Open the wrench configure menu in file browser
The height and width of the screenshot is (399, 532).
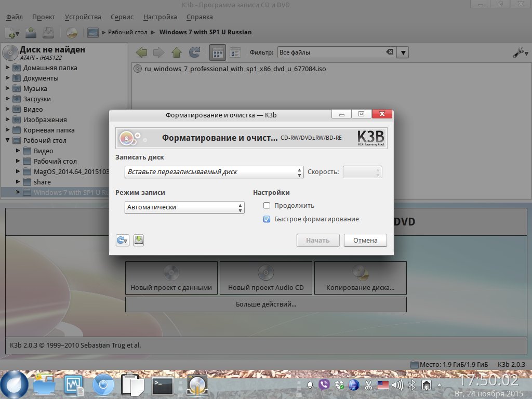(520, 52)
